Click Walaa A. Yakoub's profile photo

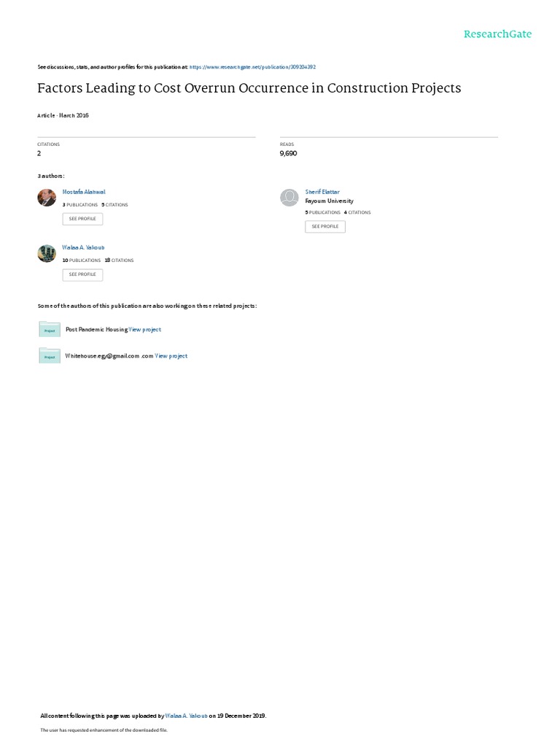(47, 253)
